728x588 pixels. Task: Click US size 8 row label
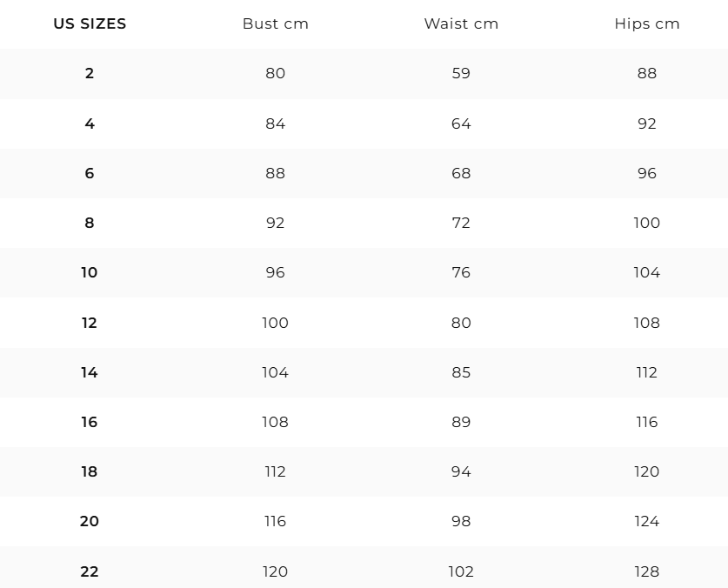tap(90, 223)
